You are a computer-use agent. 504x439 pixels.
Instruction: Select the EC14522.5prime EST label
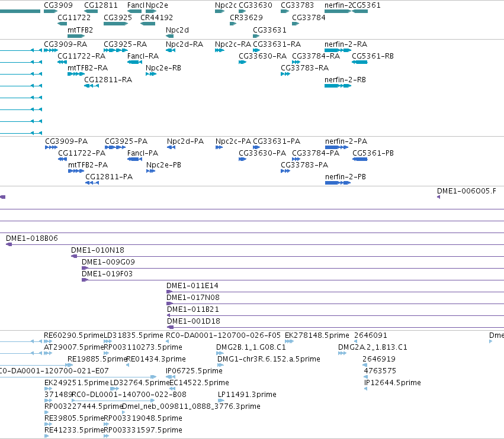(199, 383)
